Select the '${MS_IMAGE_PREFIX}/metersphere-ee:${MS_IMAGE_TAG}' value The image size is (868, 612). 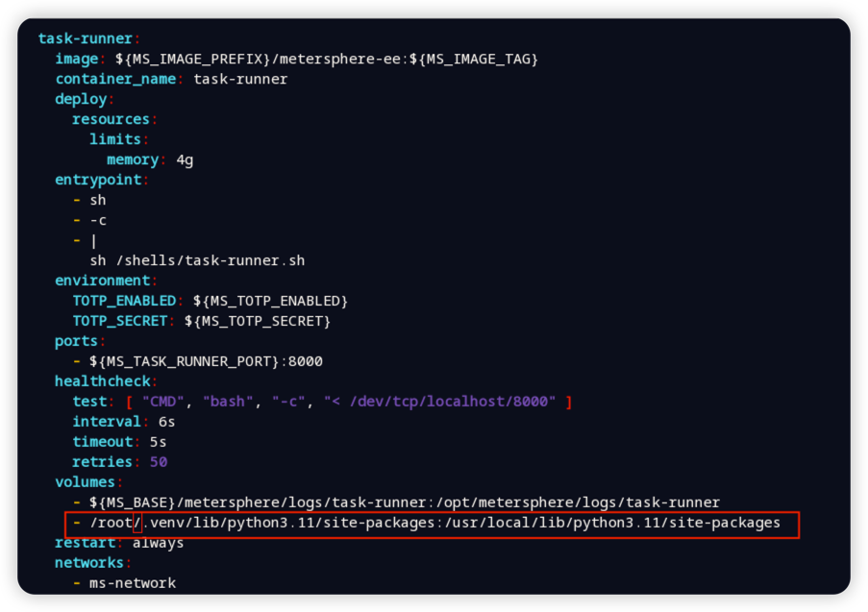pyautogui.click(x=327, y=59)
